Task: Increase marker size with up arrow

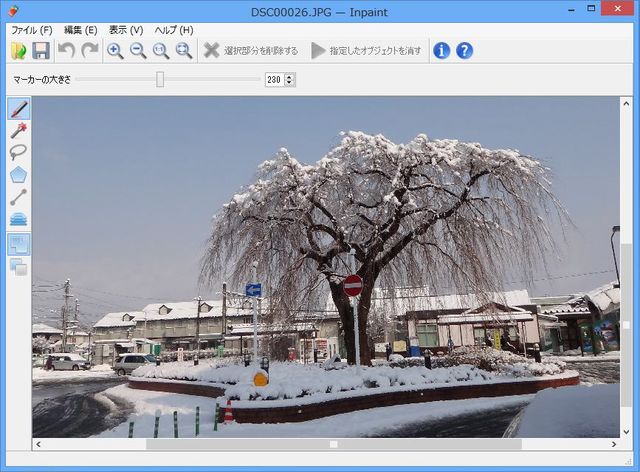Action: (289, 76)
